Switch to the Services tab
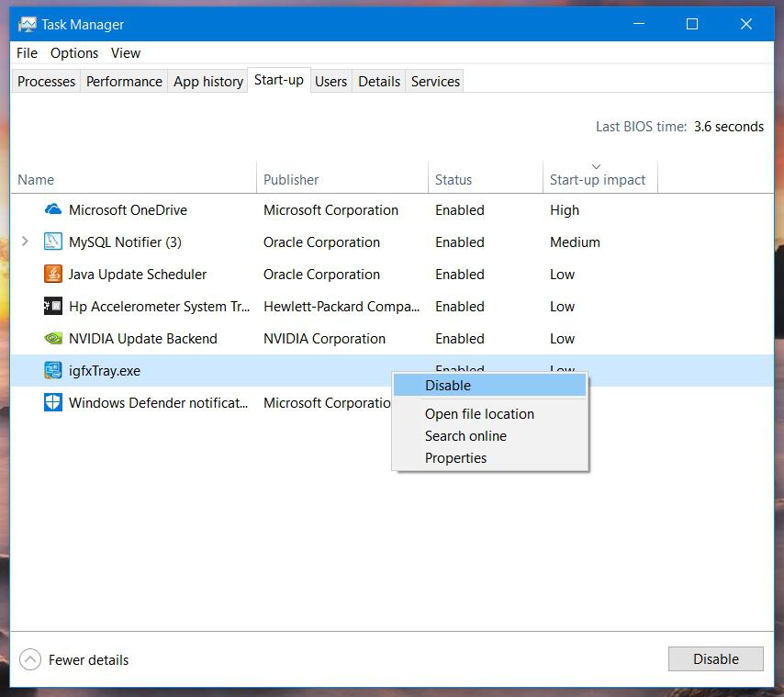The image size is (784, 697). coord(435,82)
